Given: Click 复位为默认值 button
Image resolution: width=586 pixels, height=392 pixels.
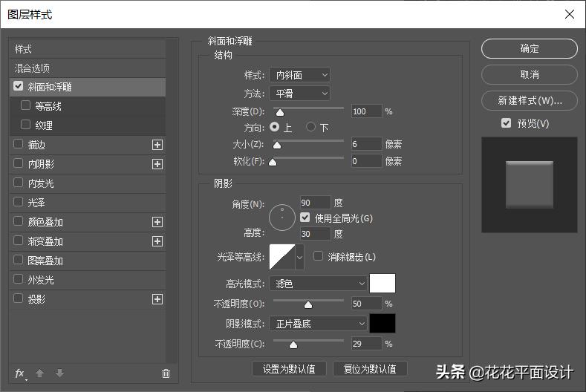Looking at the screenshot, I should coord(370,369).
